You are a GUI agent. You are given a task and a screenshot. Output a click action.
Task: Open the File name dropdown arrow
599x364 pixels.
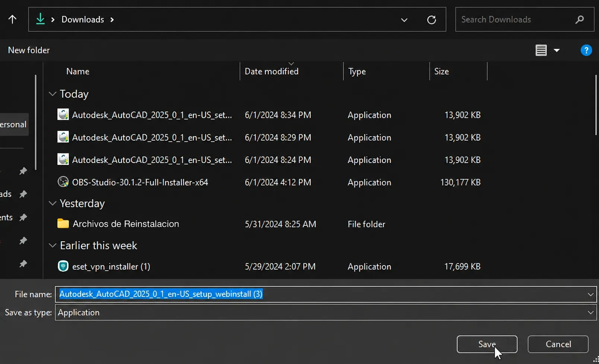(x=590, y=294)
